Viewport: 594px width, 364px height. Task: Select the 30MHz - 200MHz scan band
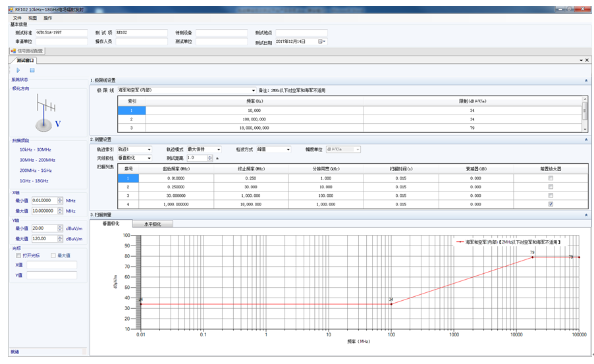pos(38,160)
